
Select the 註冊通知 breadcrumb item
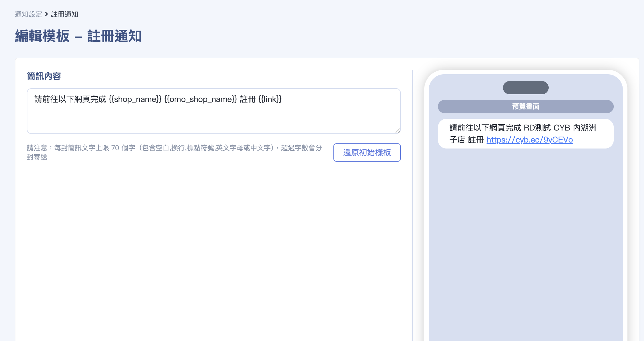click(65, 14)
